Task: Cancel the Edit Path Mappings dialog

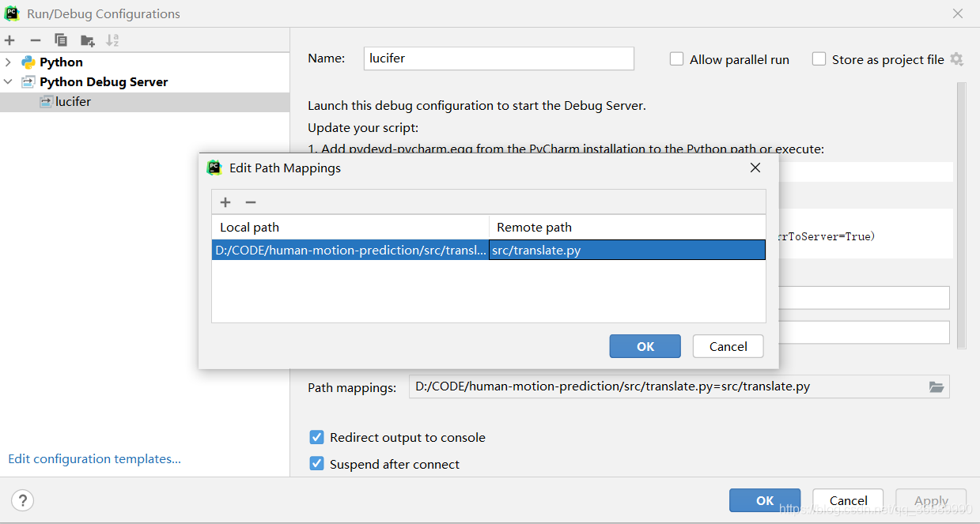Action: click(x=728, y=346)
